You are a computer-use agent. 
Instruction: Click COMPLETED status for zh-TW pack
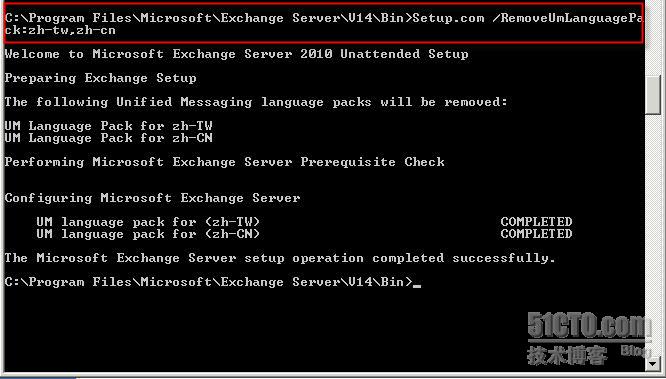click(x=536, y=222)
